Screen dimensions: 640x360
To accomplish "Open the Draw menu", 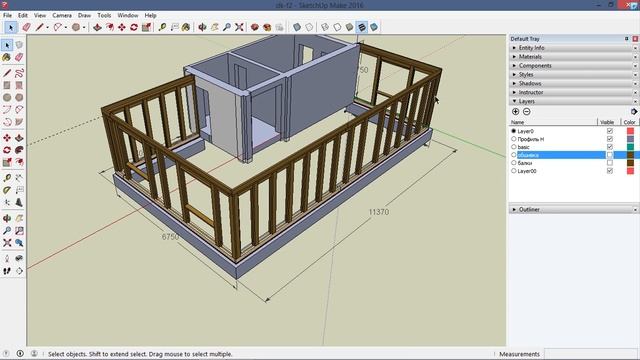I will 84,15.
